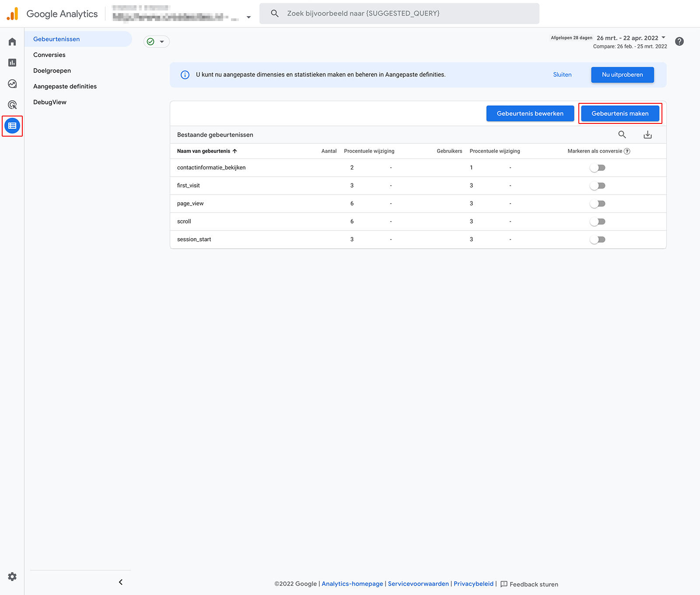
Task: Click the Feedback sturen icon
Action: tap(504, 584)
